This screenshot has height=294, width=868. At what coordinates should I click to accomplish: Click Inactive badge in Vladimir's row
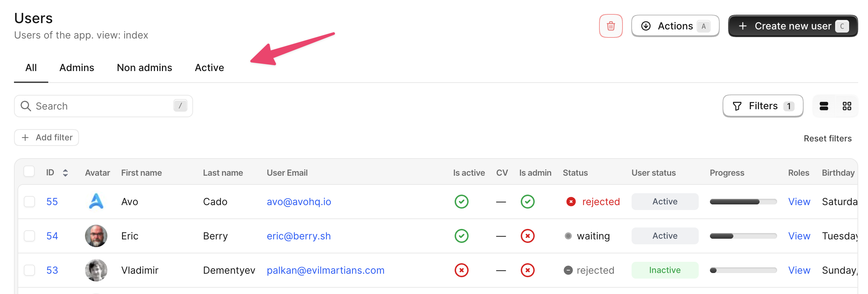[x=665, y=270]
